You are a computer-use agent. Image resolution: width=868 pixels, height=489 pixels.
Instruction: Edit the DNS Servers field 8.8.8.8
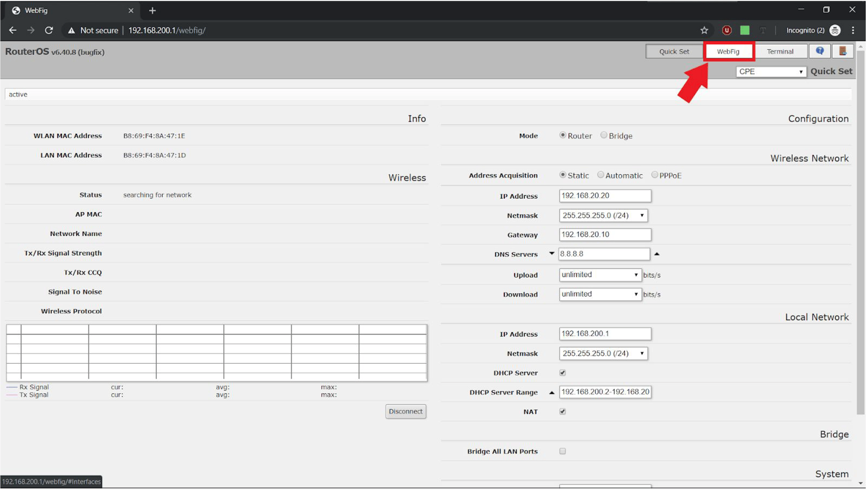pyautogui.click(x=604, y=254)
